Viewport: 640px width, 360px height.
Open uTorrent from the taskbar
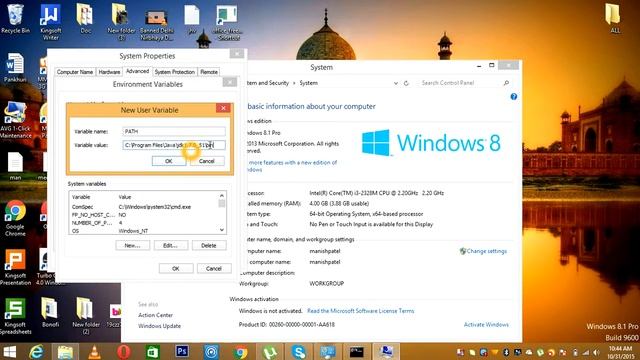click(x=270, y=351)
